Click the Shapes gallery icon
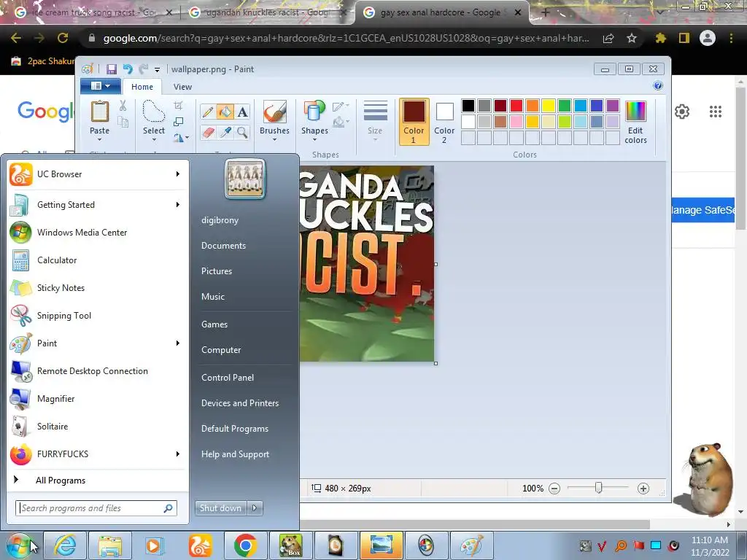This screenshot has height=560, width=747. (x=314, y=112)
